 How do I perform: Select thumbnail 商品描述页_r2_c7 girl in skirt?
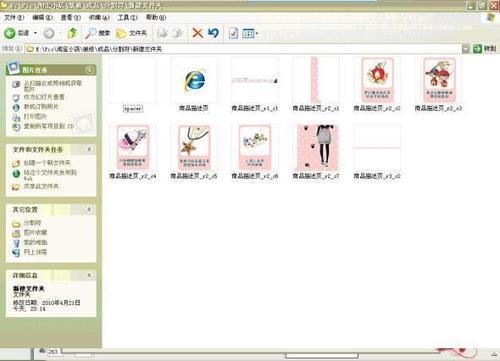pyautogui.click(x=316, y=148)
